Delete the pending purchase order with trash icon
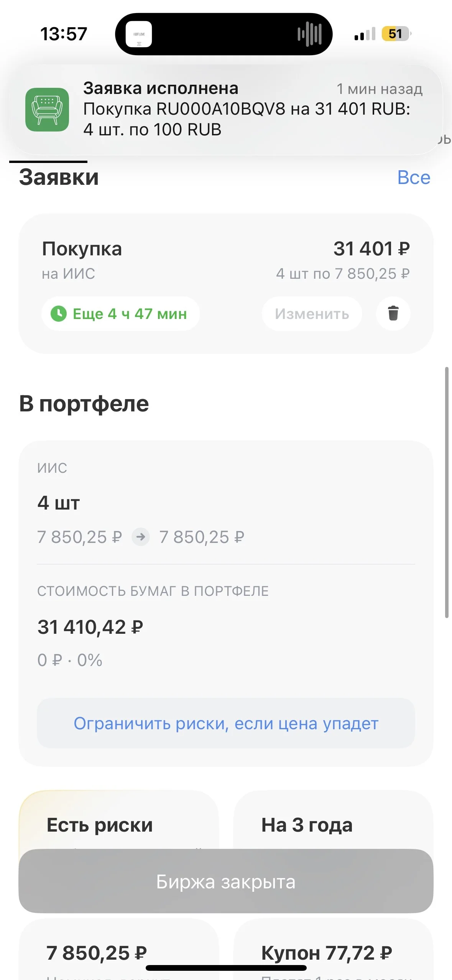Viewport: 452px width, 980px height. click(393, 313)
